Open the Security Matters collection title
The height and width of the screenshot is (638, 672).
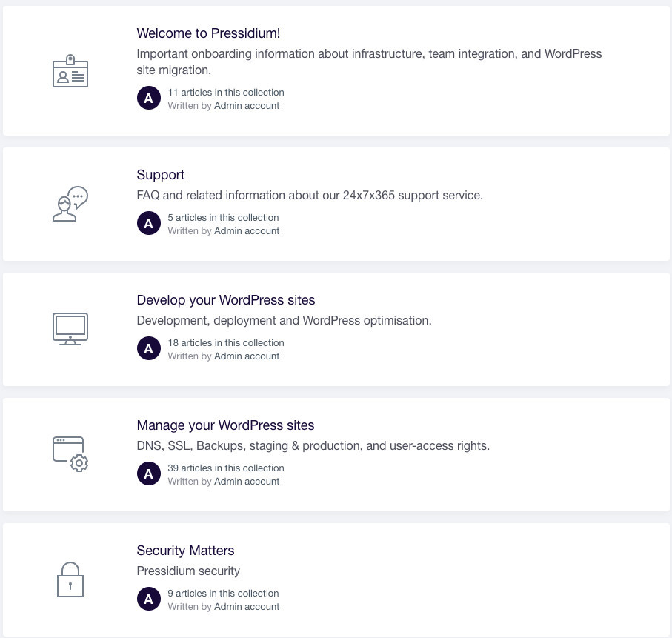pos(185,550)
